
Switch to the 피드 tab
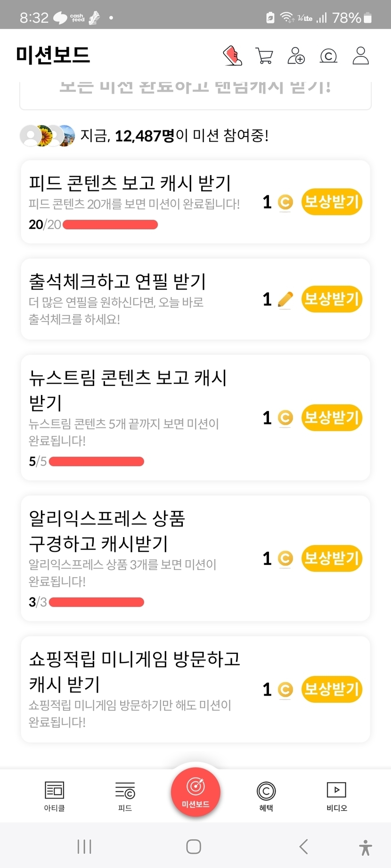coord(125,796)
